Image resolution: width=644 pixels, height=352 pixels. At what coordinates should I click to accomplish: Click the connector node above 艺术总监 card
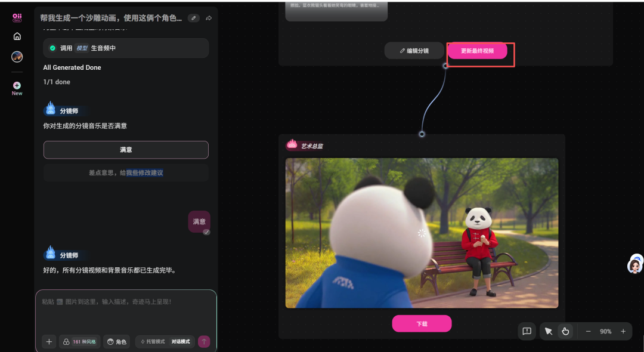pos(422,134)
